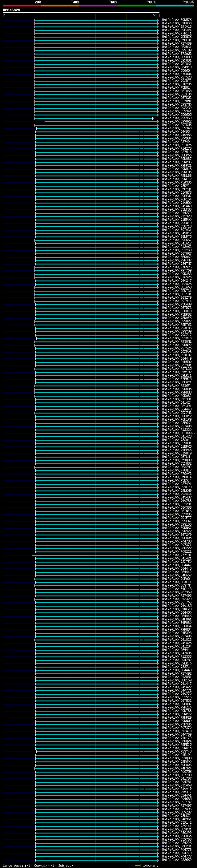Open hit UniRef100_P27489

coord(177,43)
